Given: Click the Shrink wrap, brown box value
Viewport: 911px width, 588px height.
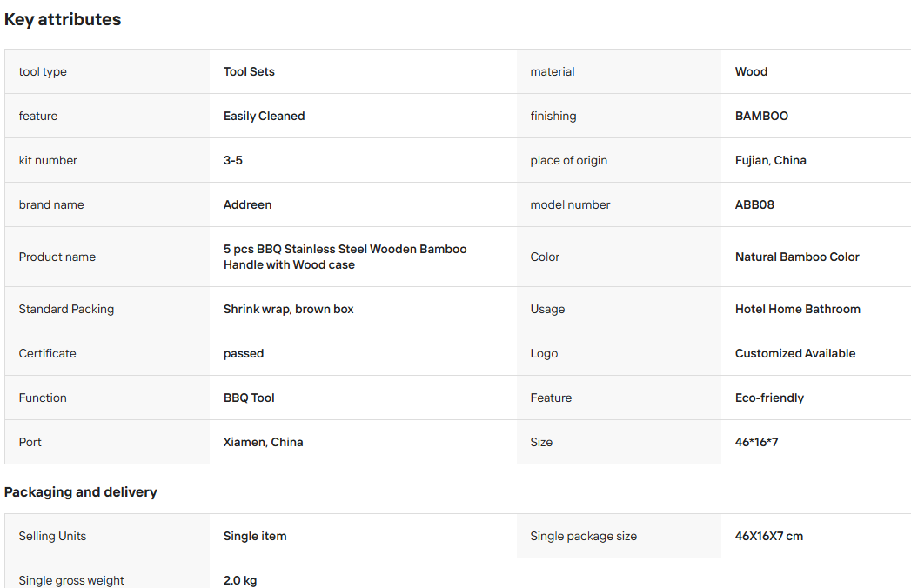Looking at the screenshot, I should [288, 309].
